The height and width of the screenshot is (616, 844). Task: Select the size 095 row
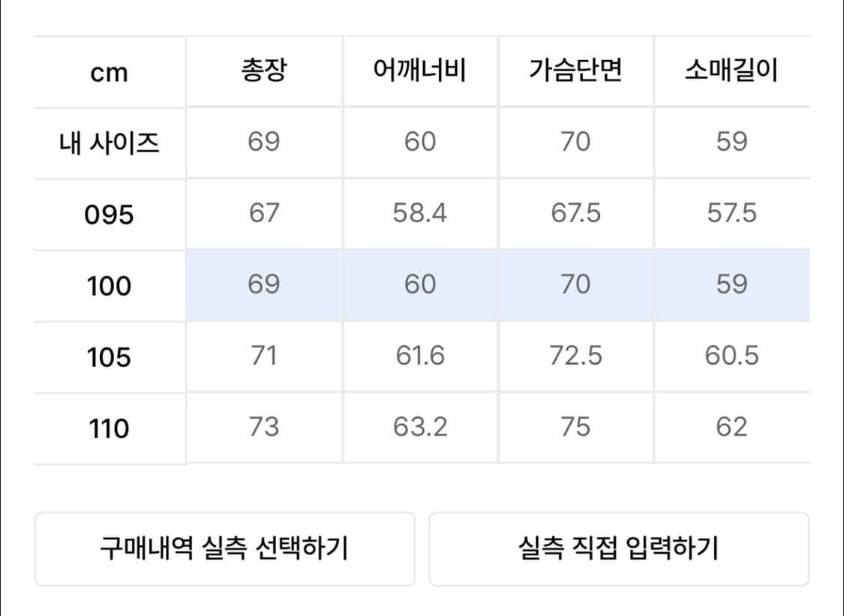[x=108, y=214]
